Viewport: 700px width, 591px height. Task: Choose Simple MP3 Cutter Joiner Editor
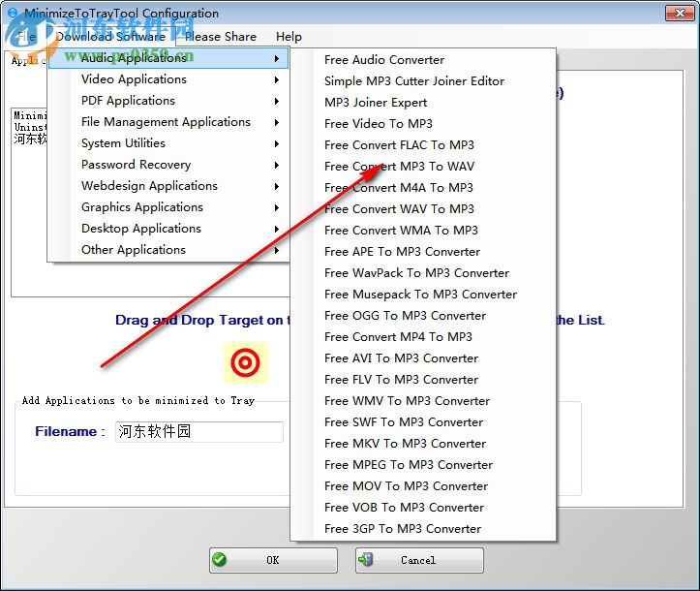tap(423, 81)
